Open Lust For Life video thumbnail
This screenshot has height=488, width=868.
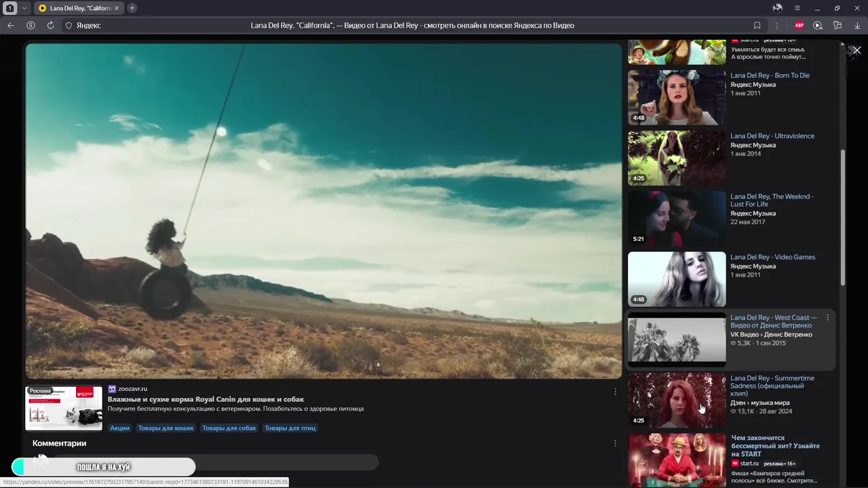677,218
